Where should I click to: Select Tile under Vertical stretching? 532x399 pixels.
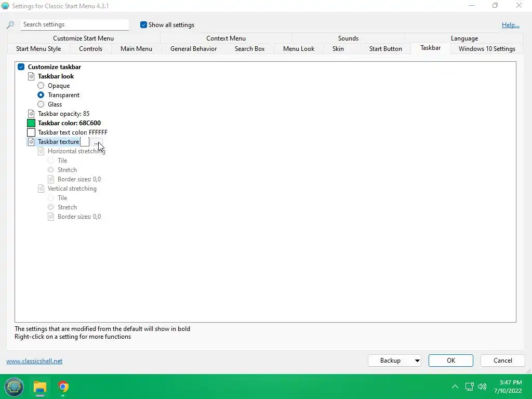pos(50,198)
